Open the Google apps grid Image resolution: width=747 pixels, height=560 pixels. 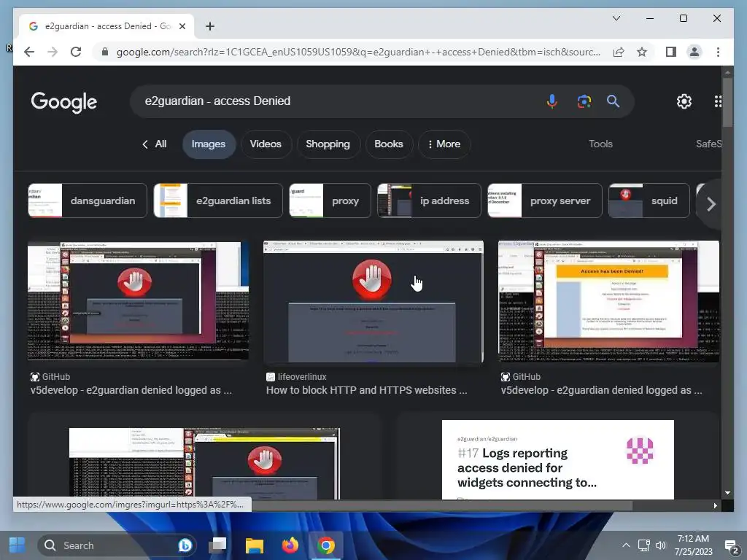718,101
